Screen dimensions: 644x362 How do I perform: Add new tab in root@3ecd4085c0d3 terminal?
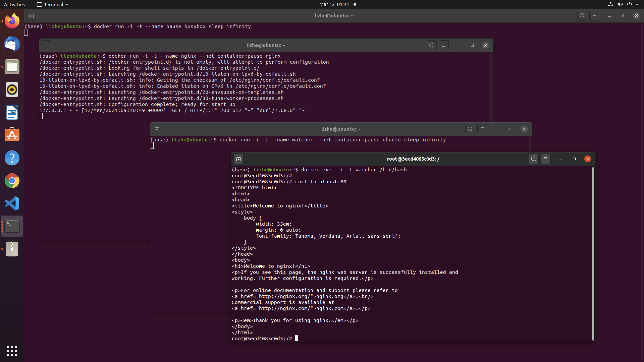click(238, 159)
